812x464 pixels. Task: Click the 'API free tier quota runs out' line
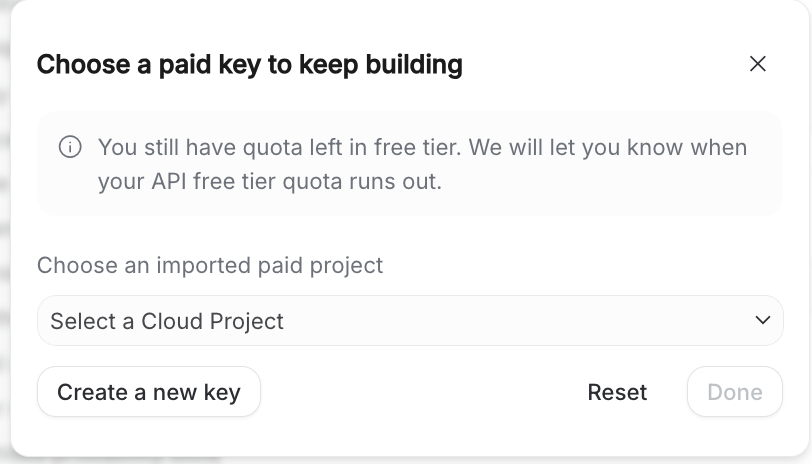click(270, 182)
